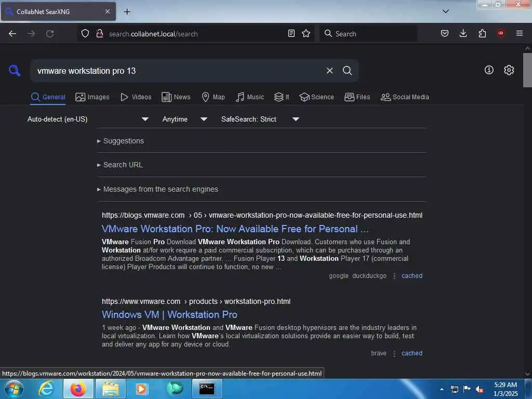Open the Windows Start button
The image size is (532, 399).
(14, 389)
